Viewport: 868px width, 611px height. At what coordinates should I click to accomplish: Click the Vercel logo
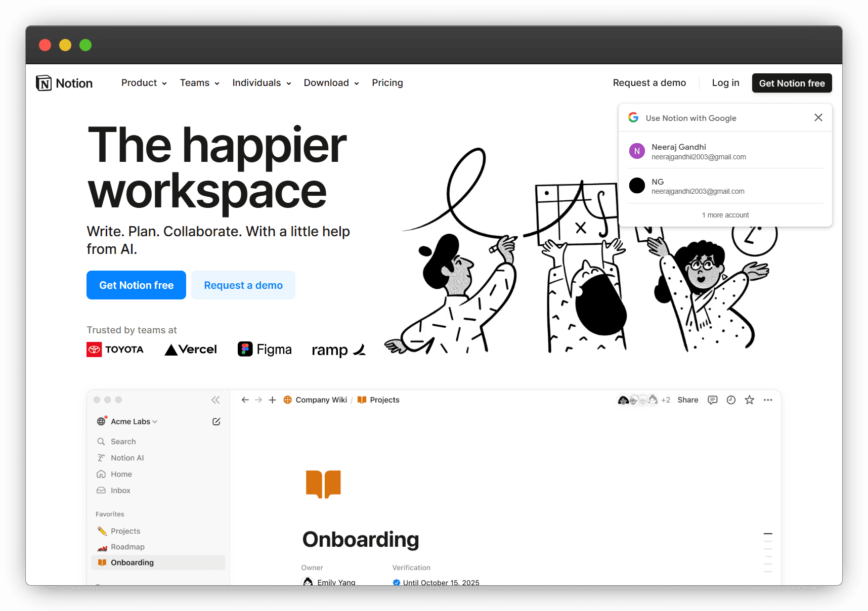click(x=191, y=349)
